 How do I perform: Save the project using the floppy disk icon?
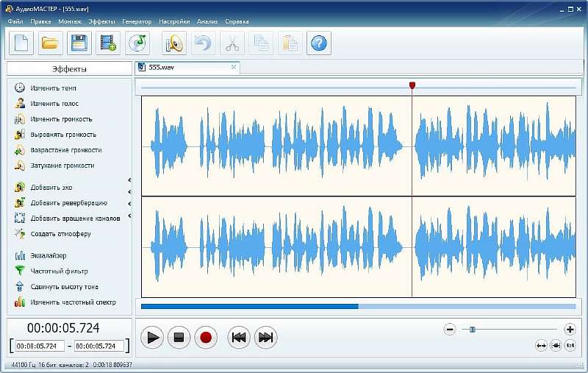click(79, 43)
